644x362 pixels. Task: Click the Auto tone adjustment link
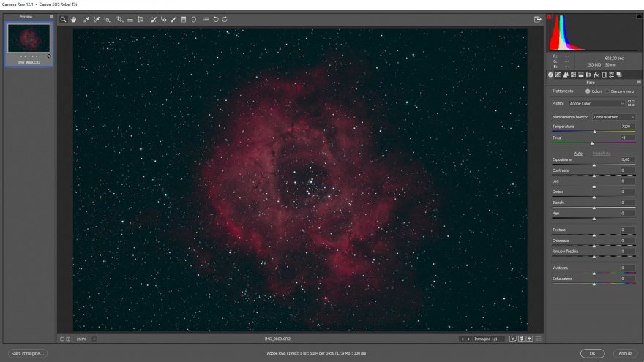(578, 153)
